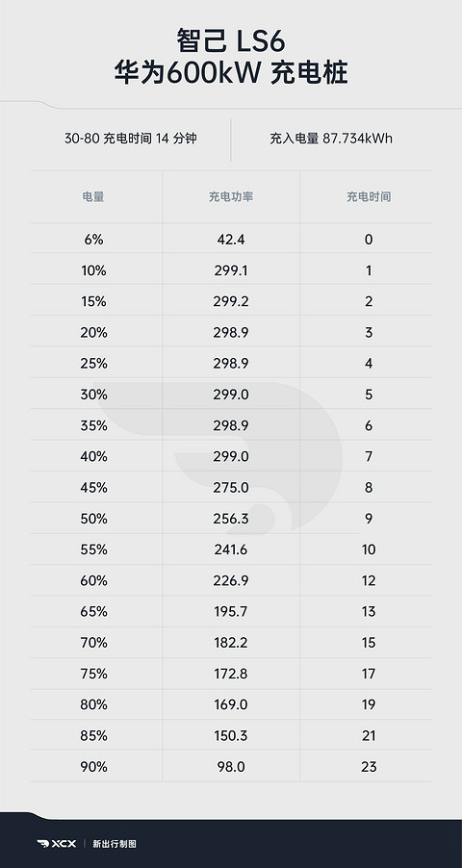462x868 pixels.
Task: Click the 智己 LS6 title heading
Action: (x=231, y=42)
